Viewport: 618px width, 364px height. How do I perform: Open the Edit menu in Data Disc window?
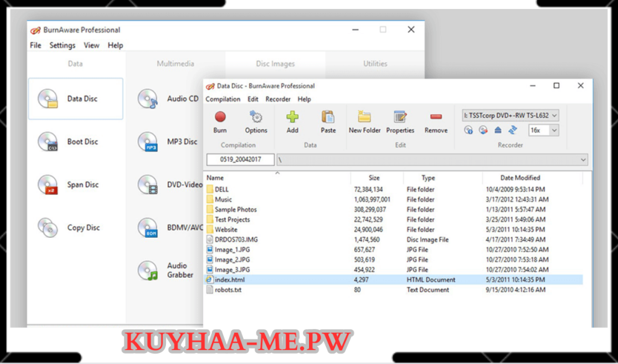[x=253, y=100]
